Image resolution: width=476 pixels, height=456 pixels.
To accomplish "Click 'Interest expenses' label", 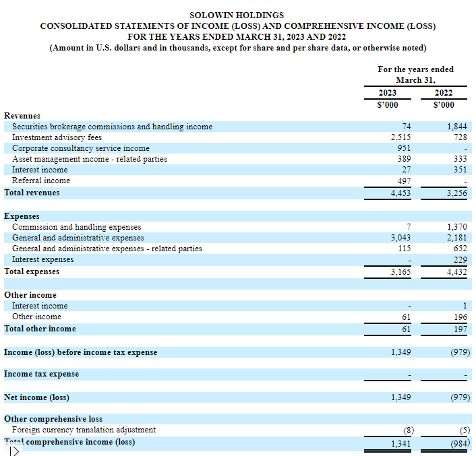I will (x=42, y=259).
